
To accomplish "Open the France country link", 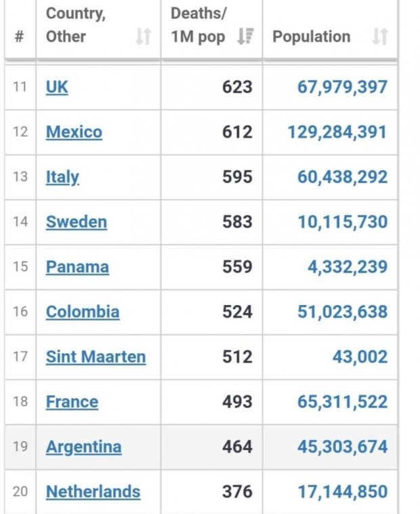I will coord(72,402).
